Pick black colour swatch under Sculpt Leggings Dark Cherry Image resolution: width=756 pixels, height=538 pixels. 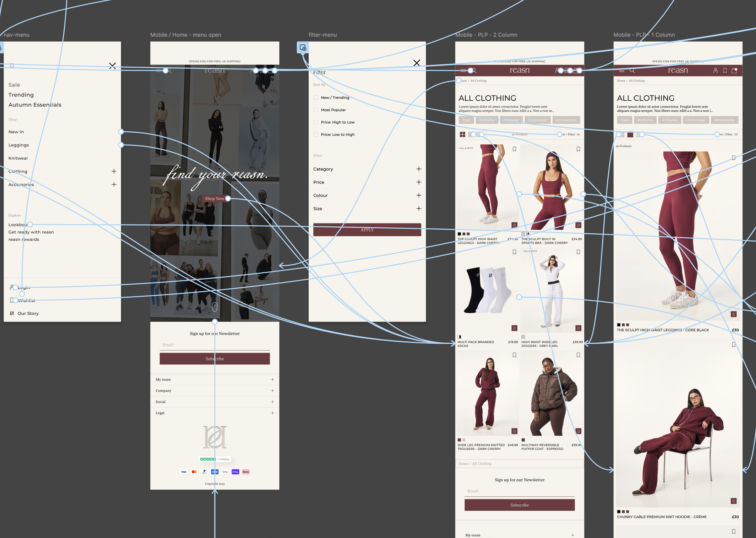click(460, 234)
